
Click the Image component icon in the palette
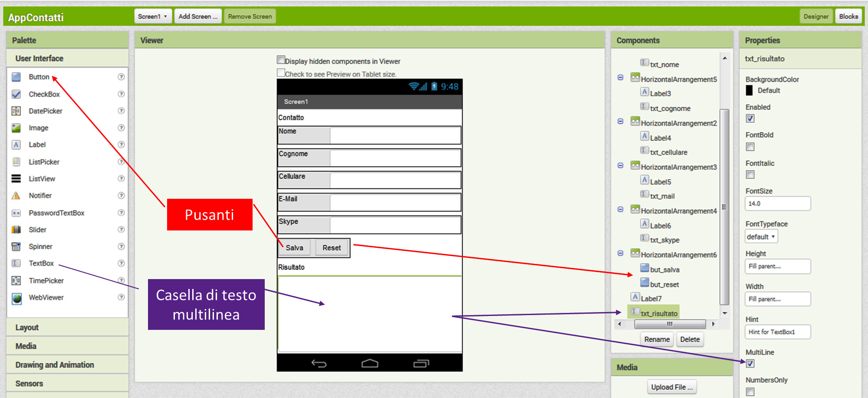(16, 128)
